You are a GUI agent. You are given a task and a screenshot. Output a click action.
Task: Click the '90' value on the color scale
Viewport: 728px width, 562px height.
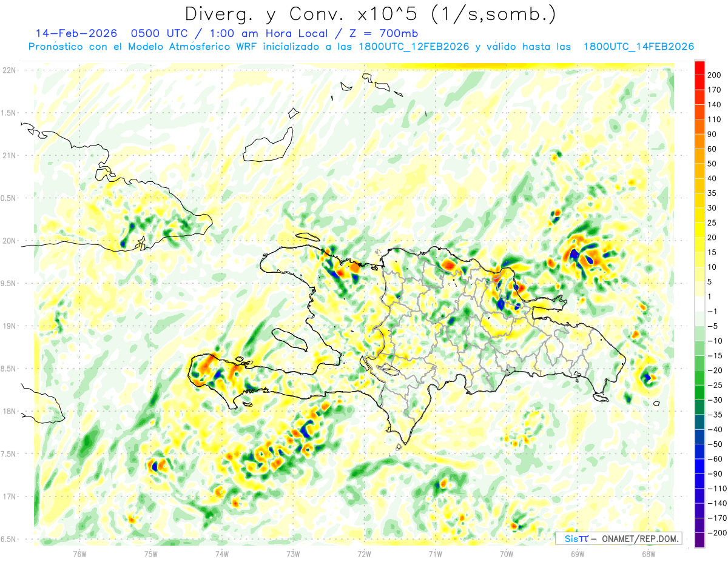point(712,135)
